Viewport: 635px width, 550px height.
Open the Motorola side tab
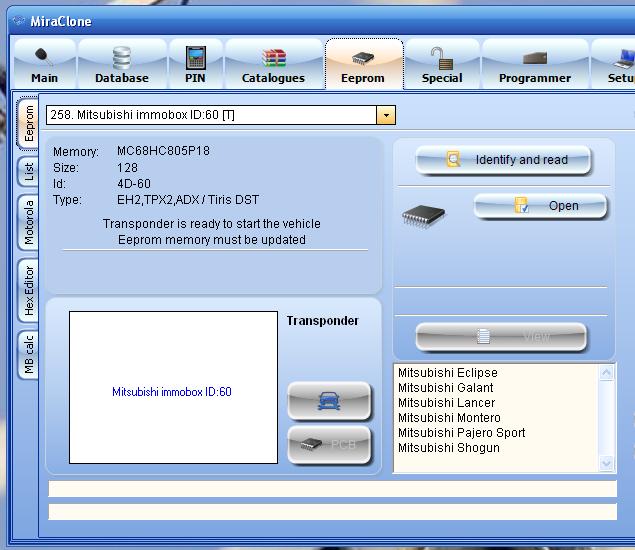click(x=28, y=222)
